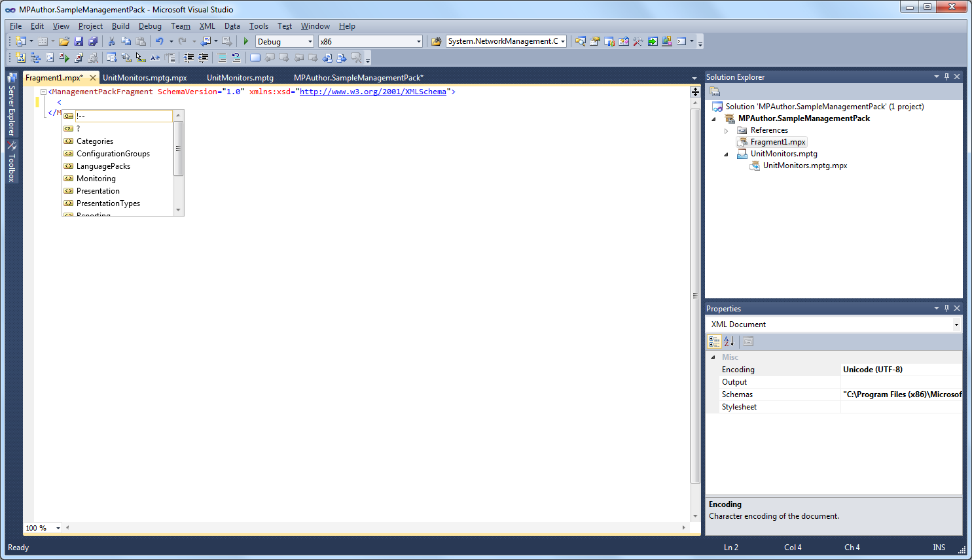Open the Tools menu
The height and width of the screenshot is (560, 972).
coord(259,26)
